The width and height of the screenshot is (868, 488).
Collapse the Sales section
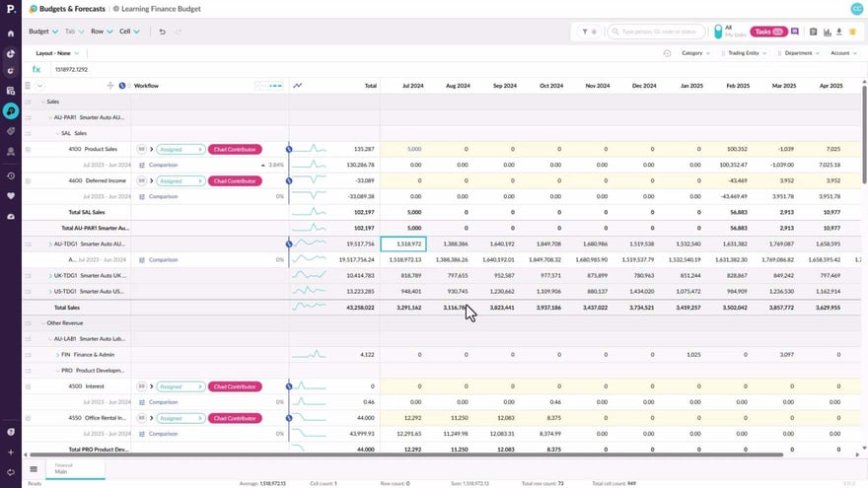42,102
